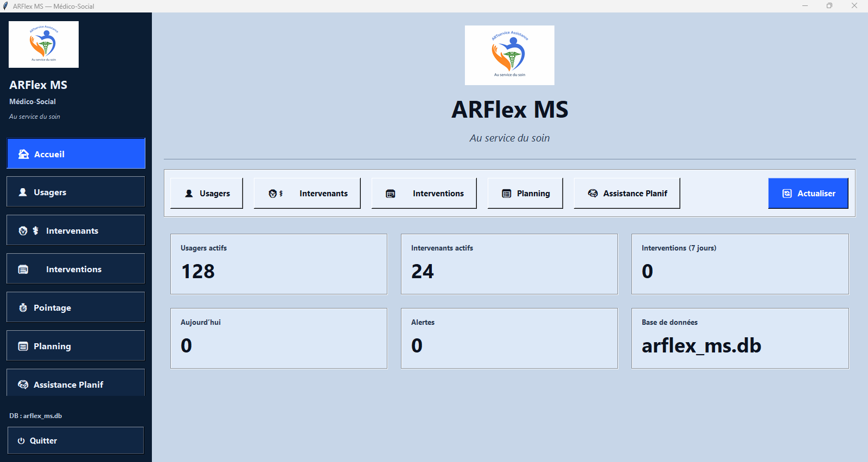Click the refresh icon on Actualiser
This screenshot has height=462, width=868.
(787, 194)
